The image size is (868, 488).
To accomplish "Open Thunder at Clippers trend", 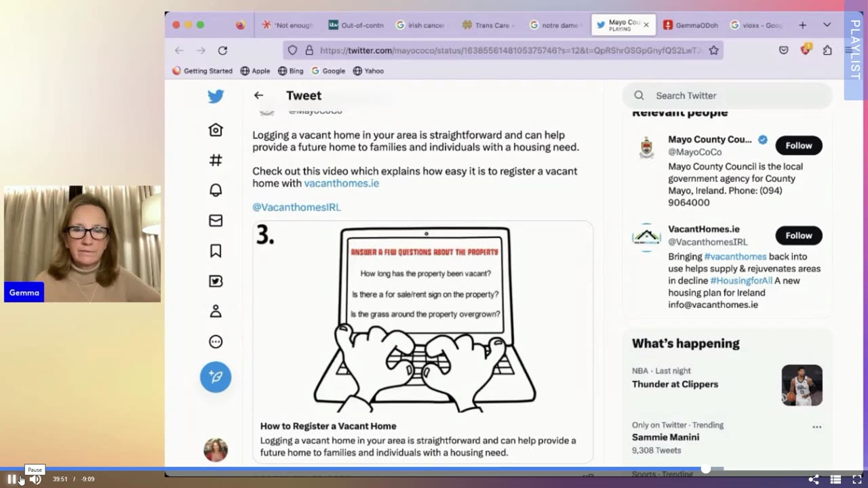I will (x=675, y=384).
